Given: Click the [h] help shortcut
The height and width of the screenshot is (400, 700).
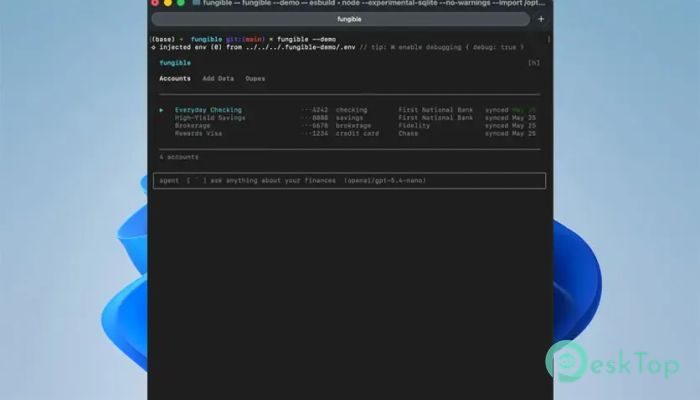Looking at the screenshot, I should tap(534, 63).
